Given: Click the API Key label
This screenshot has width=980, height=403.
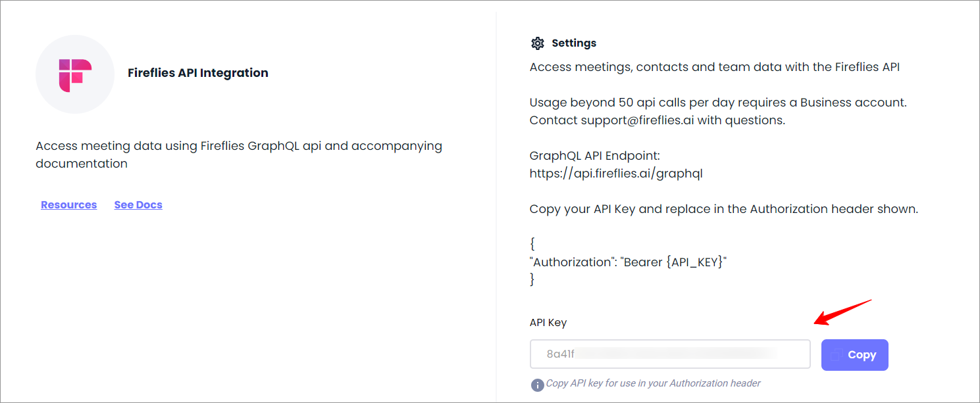Looking at the screenshot, I should coord(548,323).
